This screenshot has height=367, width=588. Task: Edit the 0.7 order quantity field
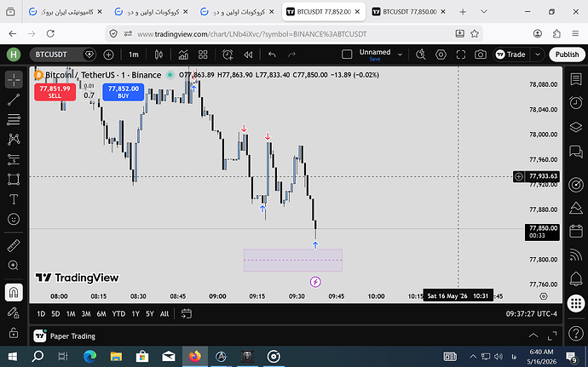89,95
